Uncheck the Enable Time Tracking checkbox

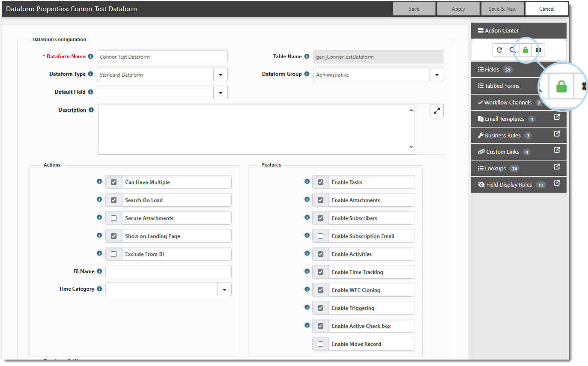[320, 272]
